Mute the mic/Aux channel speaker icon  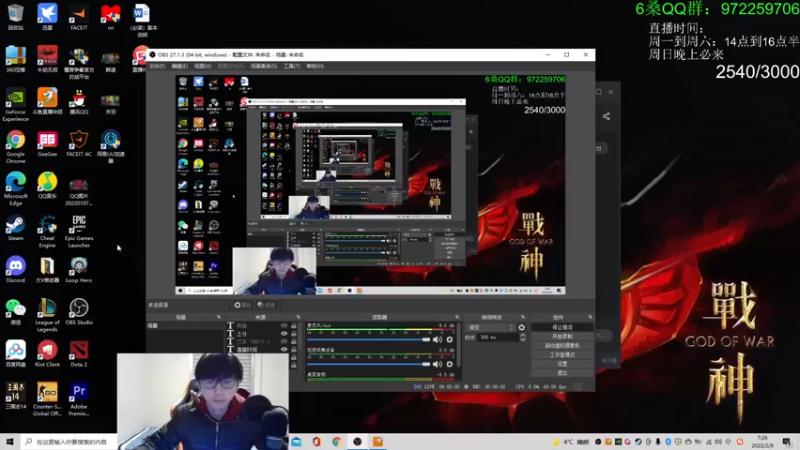437,340
